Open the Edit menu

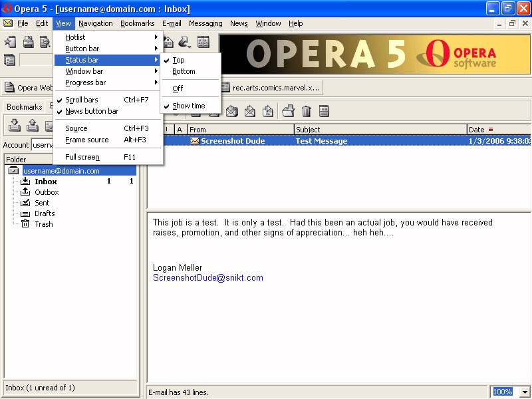coord(42,23)
